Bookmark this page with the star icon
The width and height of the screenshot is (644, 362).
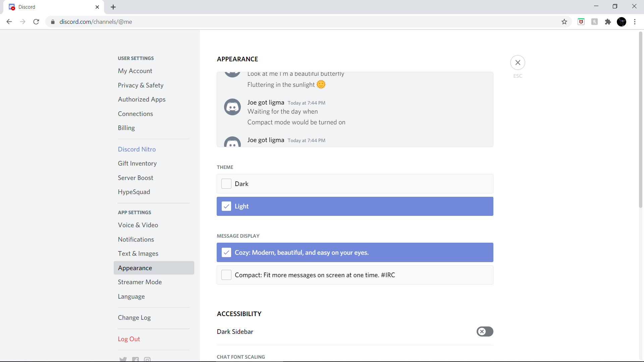565,21
